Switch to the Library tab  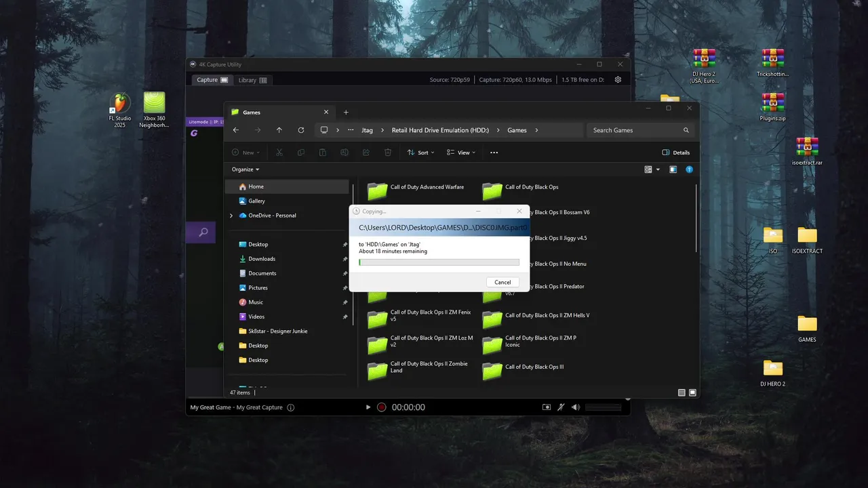click(252, 80)
